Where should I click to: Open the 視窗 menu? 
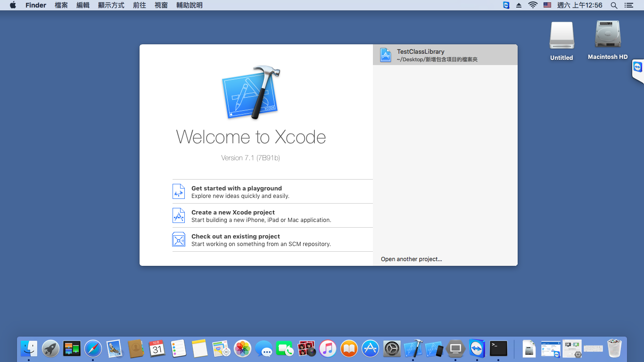pyautogui.click(x=161, y=5)
